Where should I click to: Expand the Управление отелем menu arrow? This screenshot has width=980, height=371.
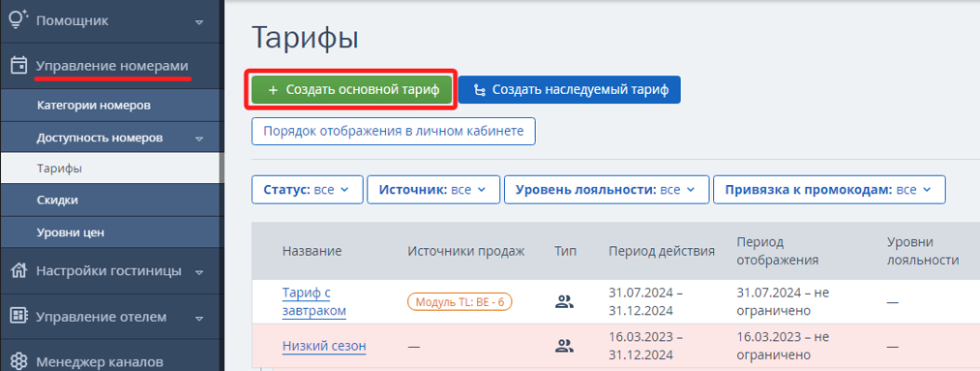click(199, 318)
